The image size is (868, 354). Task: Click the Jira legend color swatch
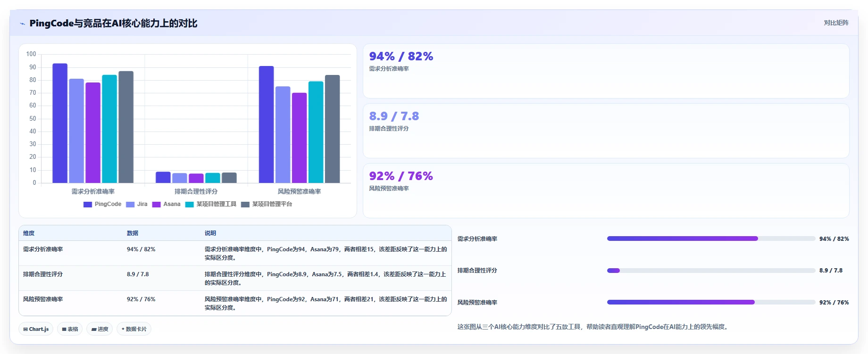[x=130, y=205]
